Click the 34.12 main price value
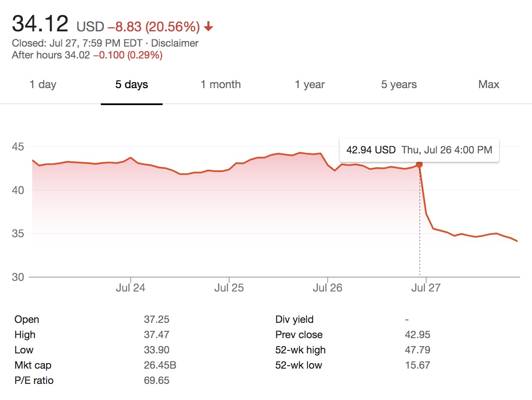The image size is (532, 400). [40, 24]
